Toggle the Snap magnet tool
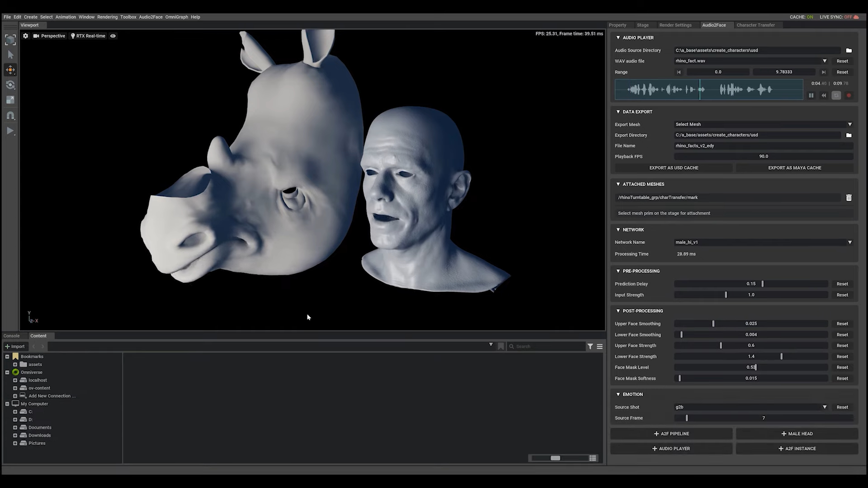 10,116
